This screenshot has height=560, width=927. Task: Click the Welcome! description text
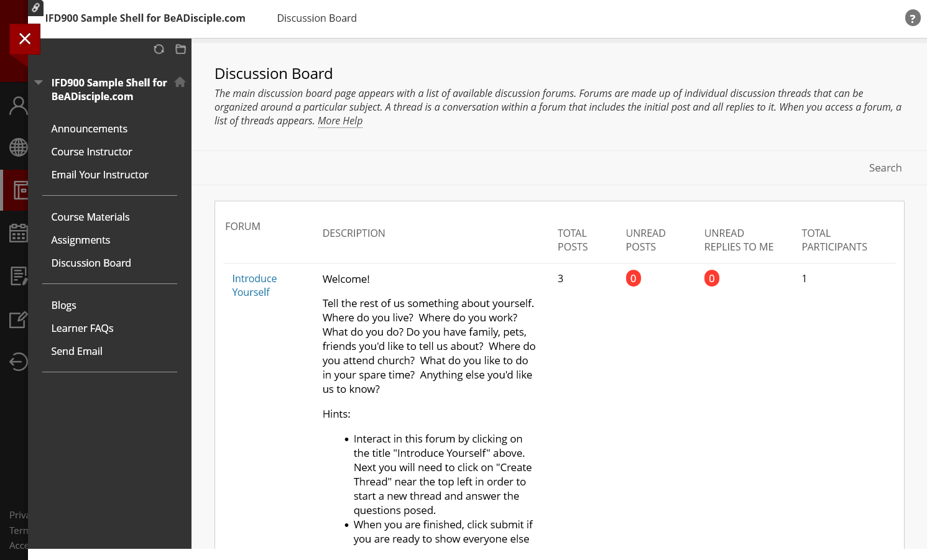click(346, 279)
